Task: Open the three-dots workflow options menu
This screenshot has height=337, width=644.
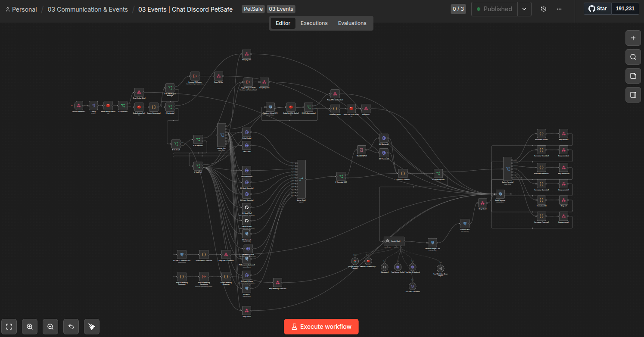Action: pos(559,9)
